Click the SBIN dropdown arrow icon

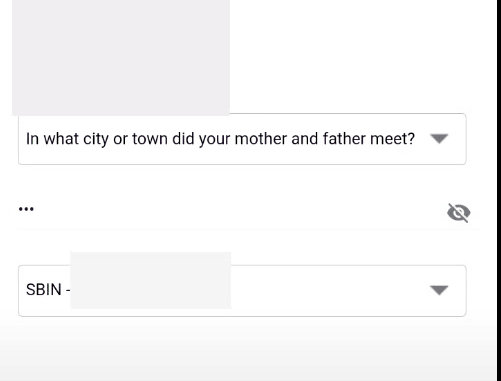pyautogui.click(x=439, y=290)
